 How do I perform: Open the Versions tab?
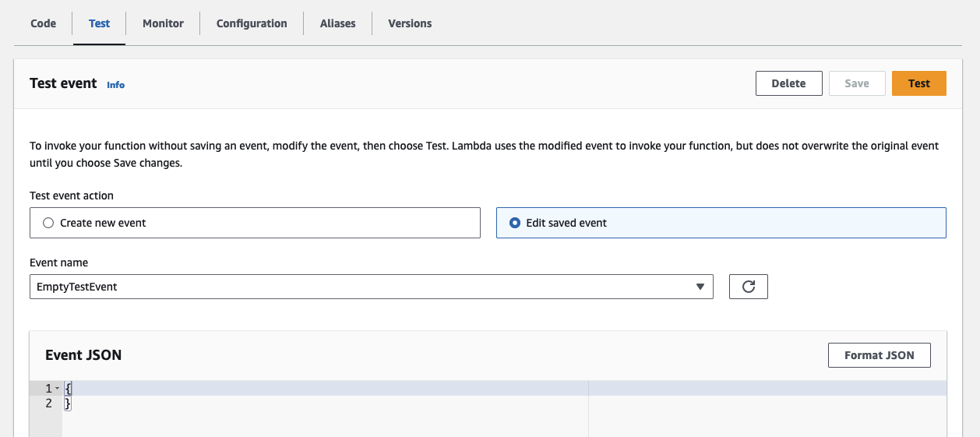click(x=410, y=23)
